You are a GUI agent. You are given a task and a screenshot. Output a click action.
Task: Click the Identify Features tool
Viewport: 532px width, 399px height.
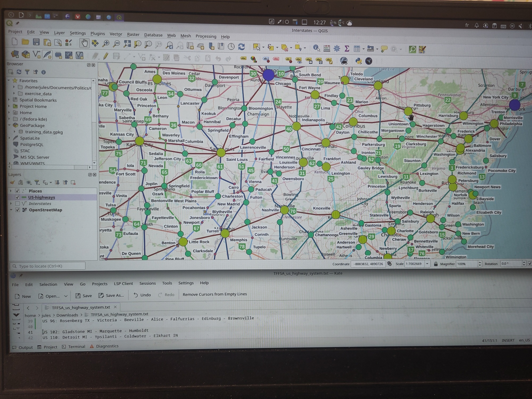tap(316, 48)
